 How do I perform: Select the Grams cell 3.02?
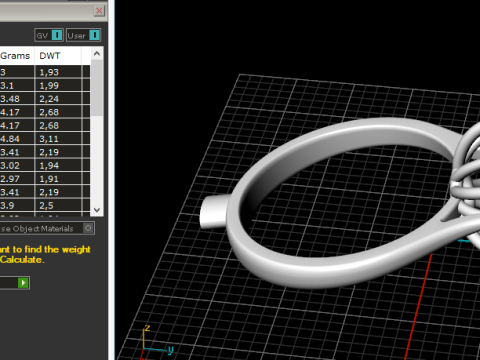point(17,165)
